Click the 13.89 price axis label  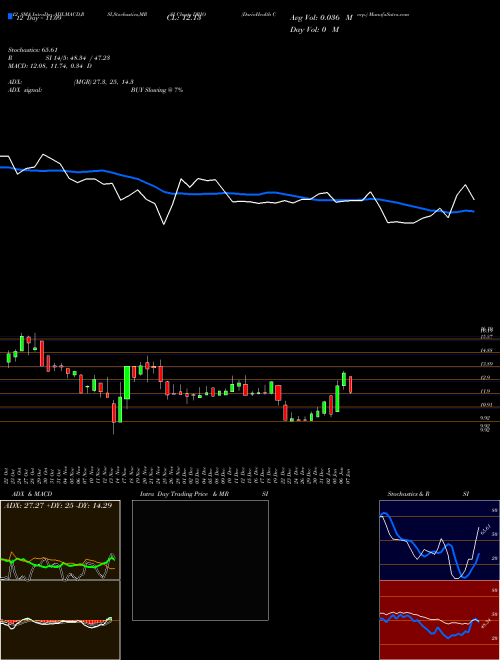pyautogui.click(x=487, y=364)
